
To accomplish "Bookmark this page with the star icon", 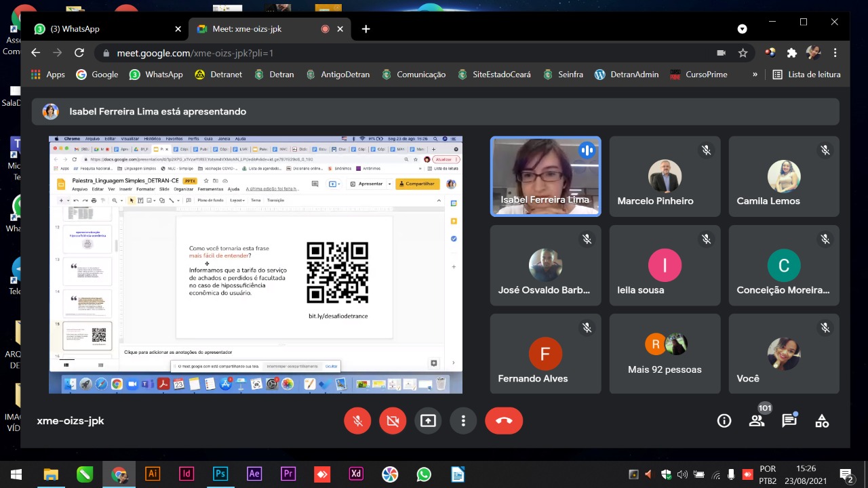I will [x=743, y=53].
